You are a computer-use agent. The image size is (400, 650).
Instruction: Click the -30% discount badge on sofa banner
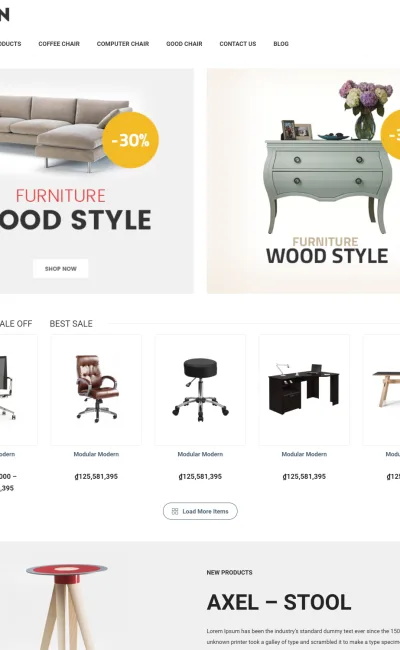click(x=130, y=140)
